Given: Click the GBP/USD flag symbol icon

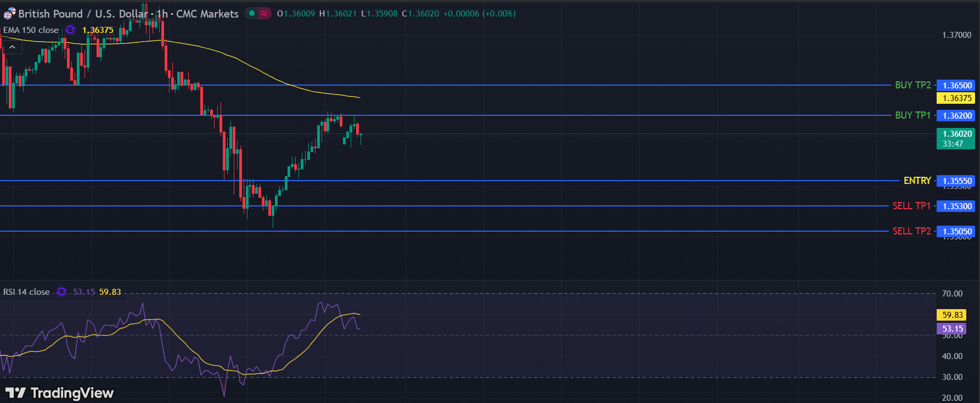Looking at the screenshot, I should click(9, 14).
